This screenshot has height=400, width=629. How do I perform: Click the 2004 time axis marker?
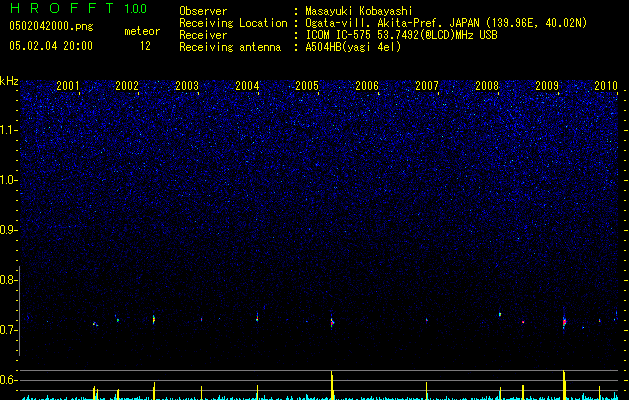247,85
